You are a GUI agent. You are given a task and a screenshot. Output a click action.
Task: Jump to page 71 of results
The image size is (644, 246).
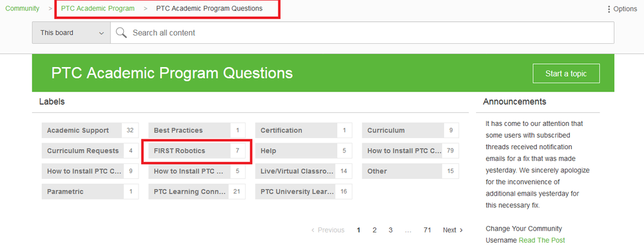pyautogui.click(x=427, y=231)
